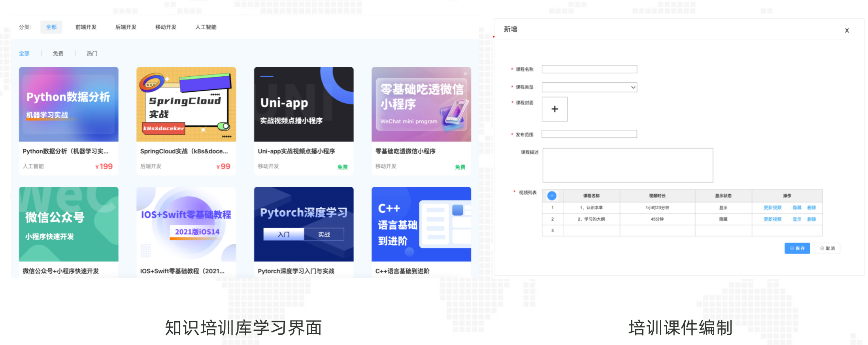This screenshot has height=345, width=868.
Task: Filter courses by 免费
Action: [58, 53]
